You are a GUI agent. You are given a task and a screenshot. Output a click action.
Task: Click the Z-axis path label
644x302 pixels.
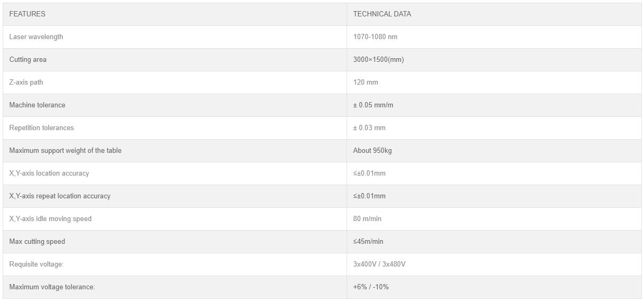click(26, 83)
